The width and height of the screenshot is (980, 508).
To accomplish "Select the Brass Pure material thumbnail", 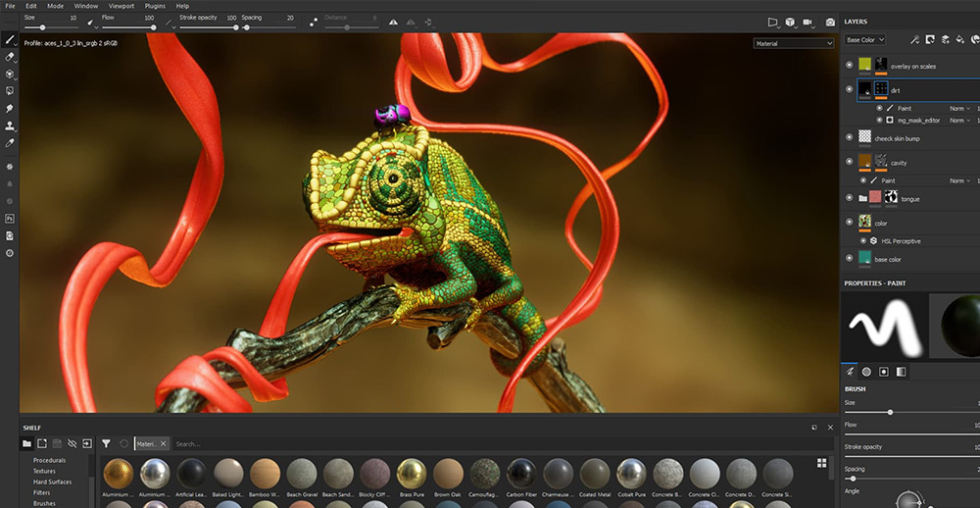I will 411,473.
